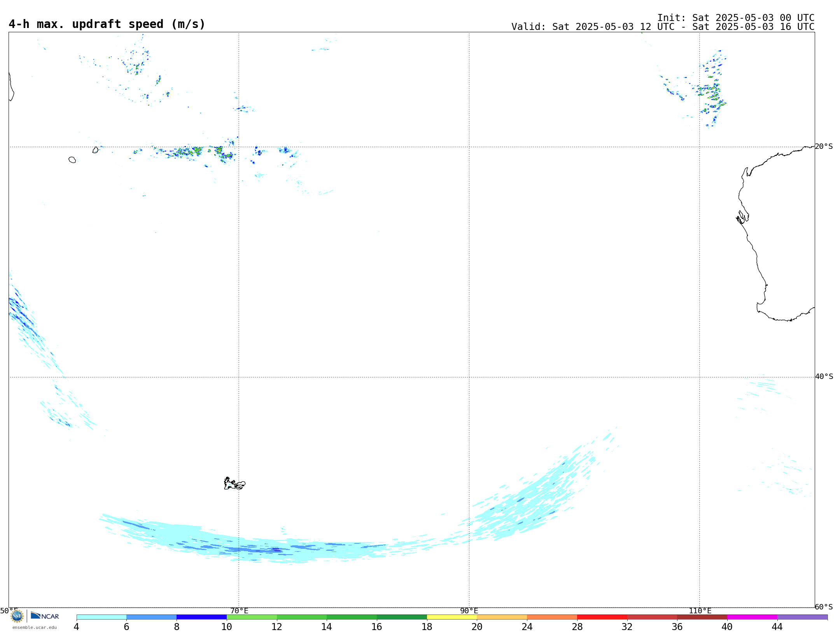This screenshot has width=840, height=632.
Task: Open the ensemble.ucar.edu text link
Action: [35, 627]
